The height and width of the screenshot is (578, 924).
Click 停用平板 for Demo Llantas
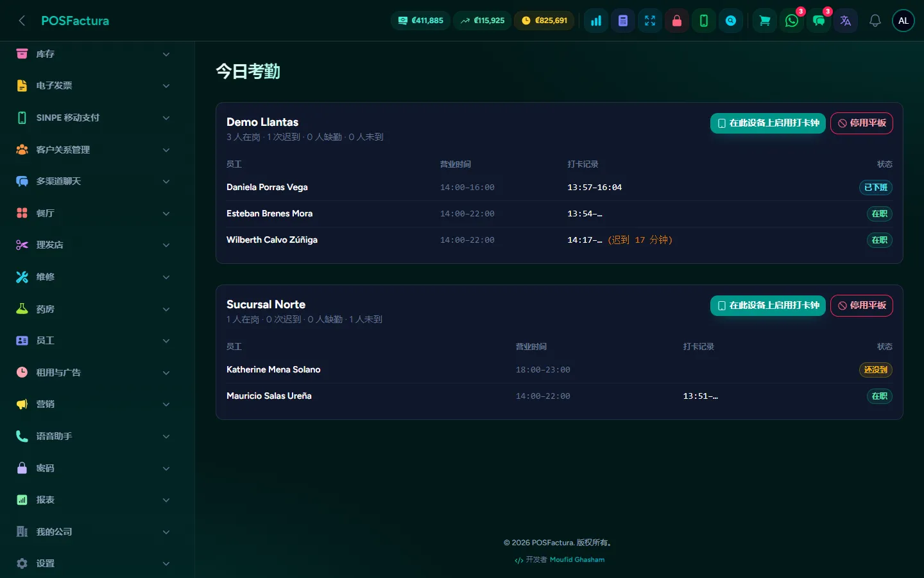862,123
